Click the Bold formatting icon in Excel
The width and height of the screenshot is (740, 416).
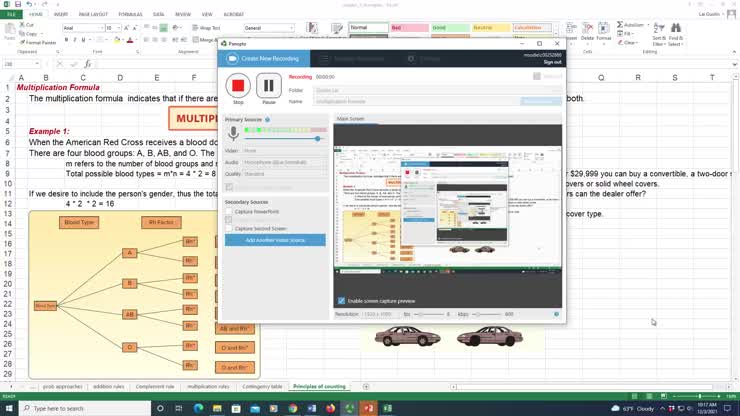pyautogui.click(x=66, y=38)
